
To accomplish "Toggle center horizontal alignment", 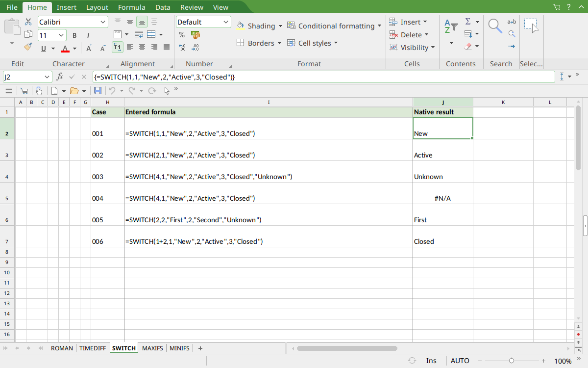I will point(142,48).
